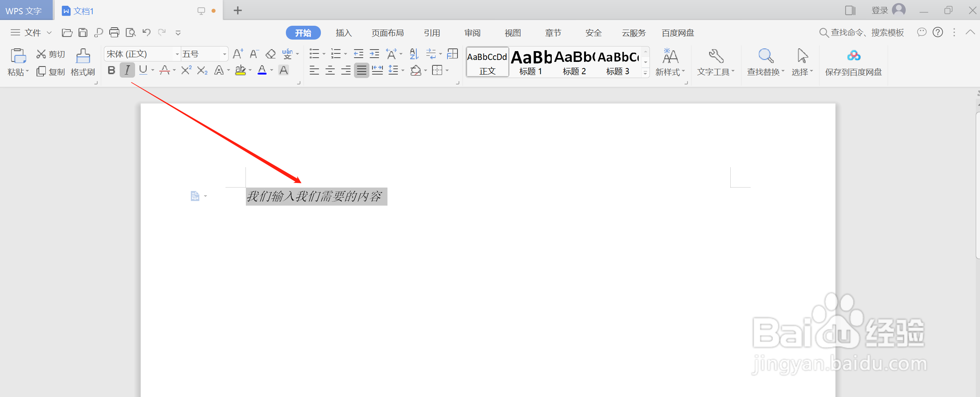Redo the last undone action

[x=162, y=33]
